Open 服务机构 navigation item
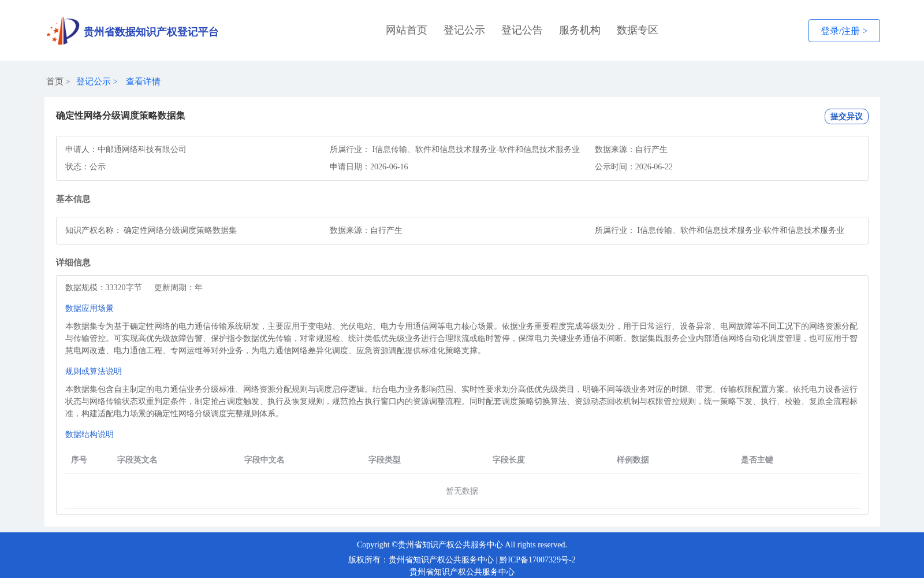The height and width of the screenshot is (578, 924). click(x=580, y=30)
